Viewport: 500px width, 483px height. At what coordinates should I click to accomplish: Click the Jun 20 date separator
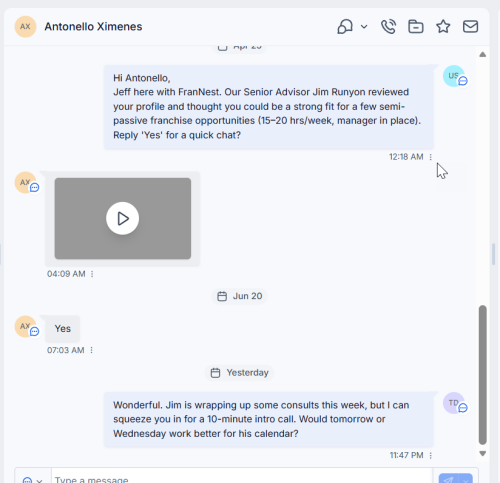[x=239, y=296]
